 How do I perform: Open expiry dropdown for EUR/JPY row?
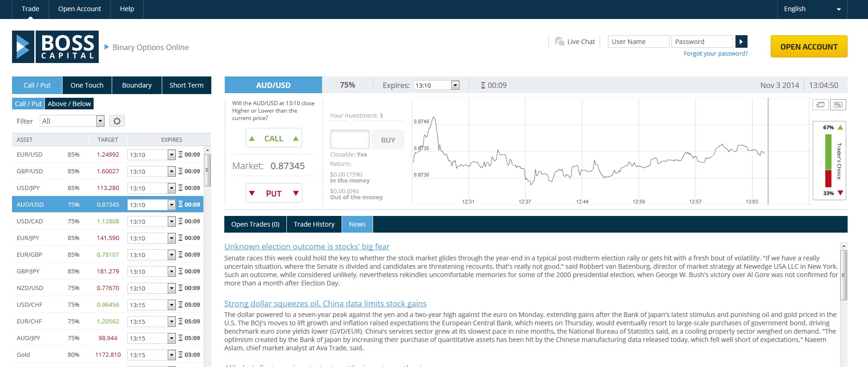(x=152, y=238)
